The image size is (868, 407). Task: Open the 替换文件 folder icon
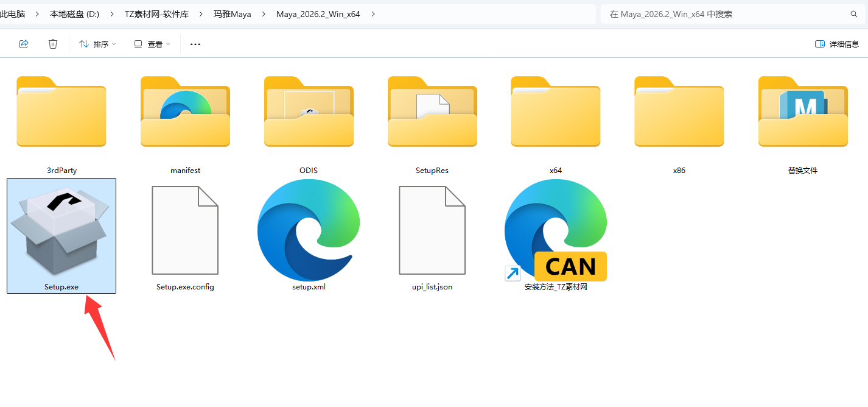click(x=803, y=111)
